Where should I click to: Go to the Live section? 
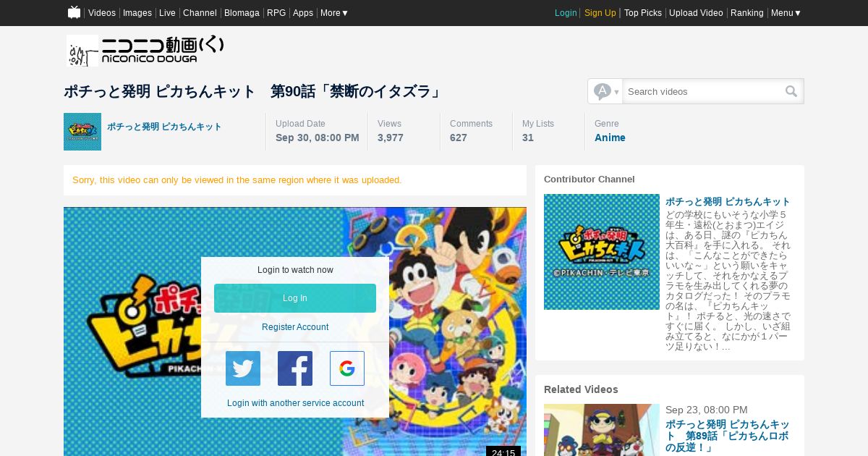(167, 13)
